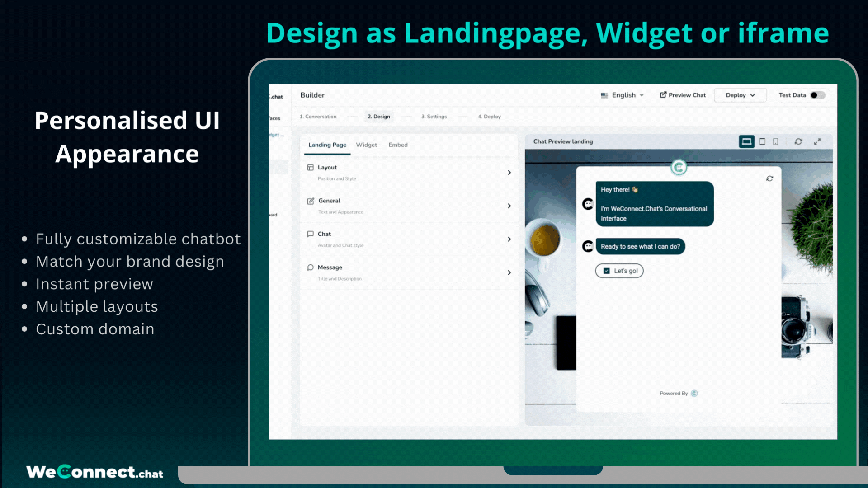This screenshot has height=488, width=868.
Task: Expand the Chat avatar and style section
Action: click(x=509, y=239)
